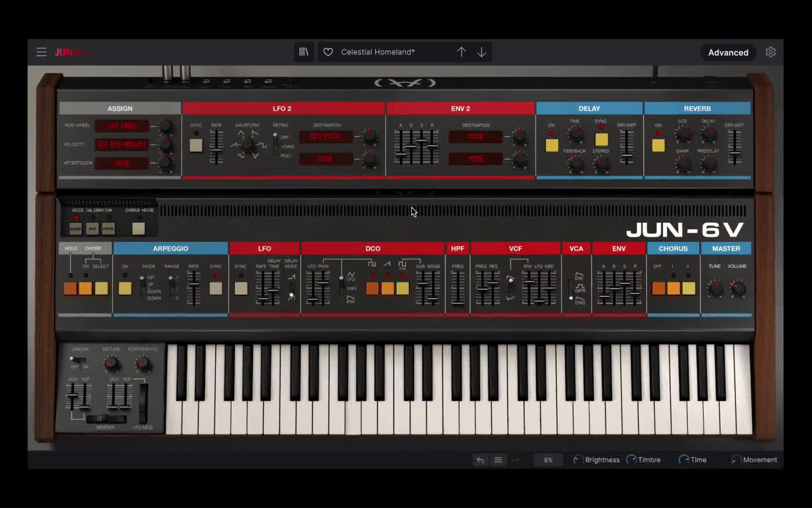Click the Delay Feedback knob
Viewport: 812px width, 508px height.
coord(575,164)
